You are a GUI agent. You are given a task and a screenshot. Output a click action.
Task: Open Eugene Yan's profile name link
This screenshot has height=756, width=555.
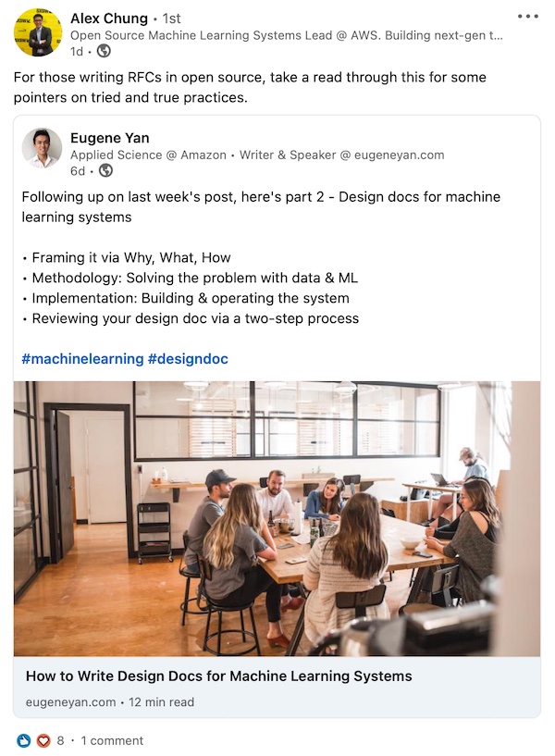click(109, 139)
